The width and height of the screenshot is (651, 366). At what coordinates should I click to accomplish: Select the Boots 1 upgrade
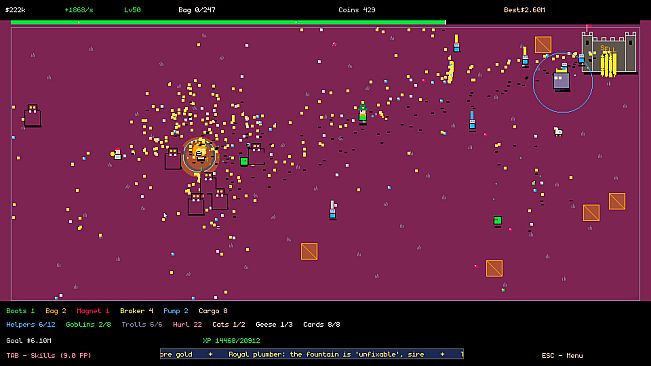click(x=20, y=311)
